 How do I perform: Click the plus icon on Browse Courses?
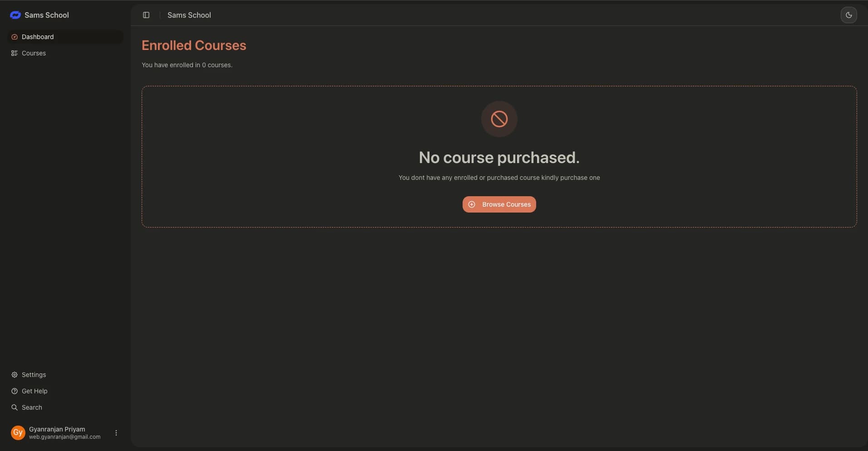[x=471, y=204]
